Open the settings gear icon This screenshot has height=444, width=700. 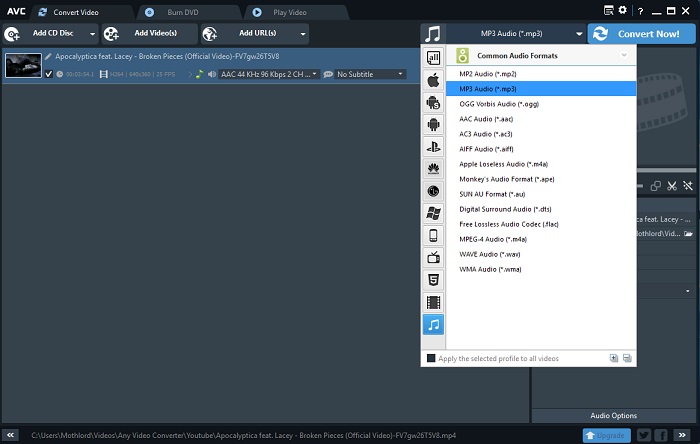point(622,10)
